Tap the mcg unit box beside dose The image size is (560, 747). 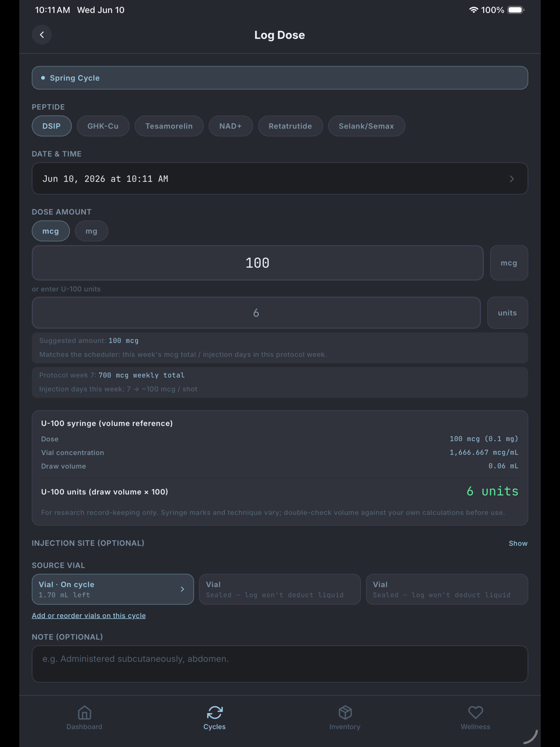(x=509, y=263)
